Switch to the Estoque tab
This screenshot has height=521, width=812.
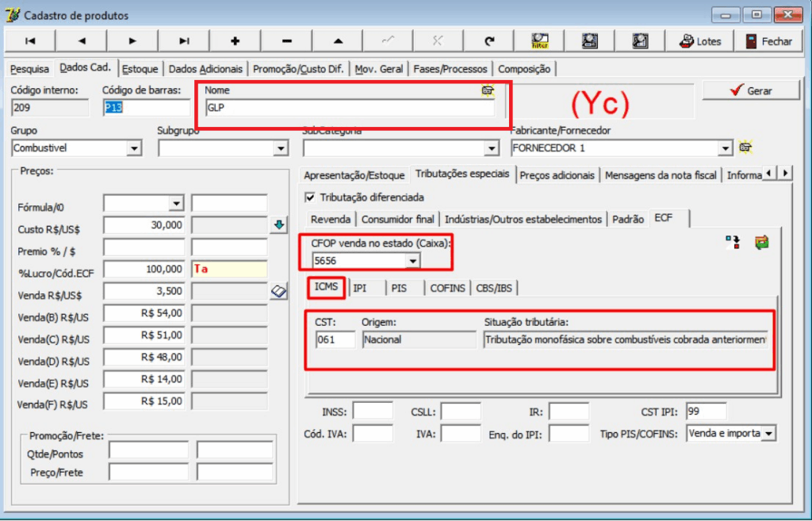(140, 68)
